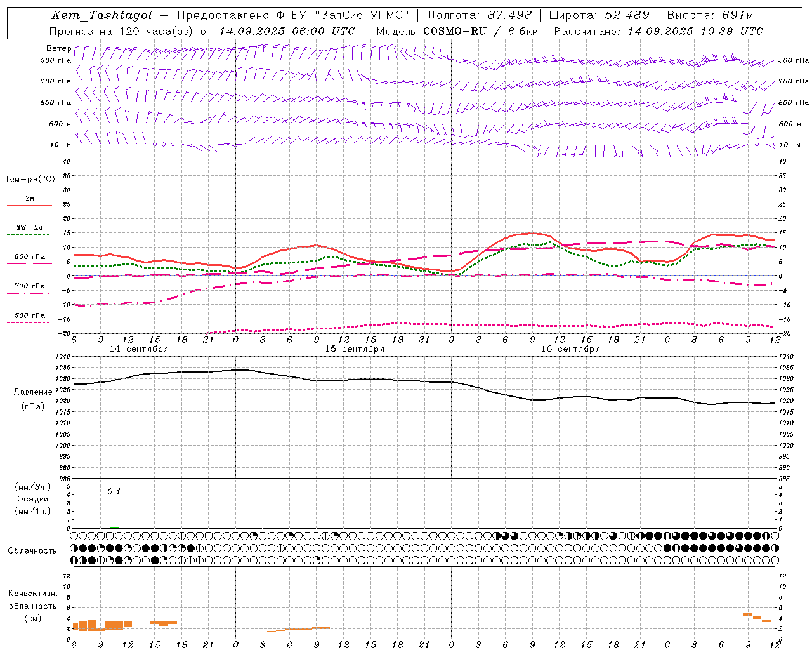The width and height of the screenshot is (812, 650).
Task: Click the 'Высота: 691м' value
Action: tap(710, 15)
